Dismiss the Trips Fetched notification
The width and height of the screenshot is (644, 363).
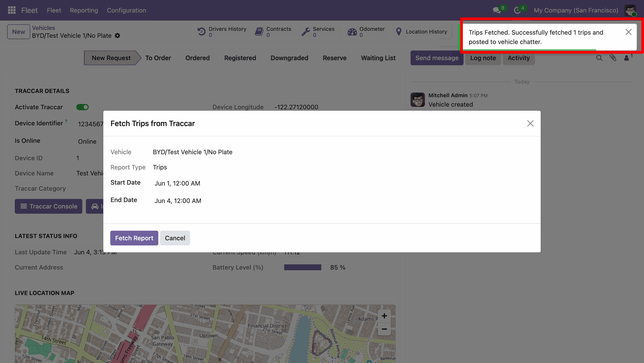pos(628,32)
